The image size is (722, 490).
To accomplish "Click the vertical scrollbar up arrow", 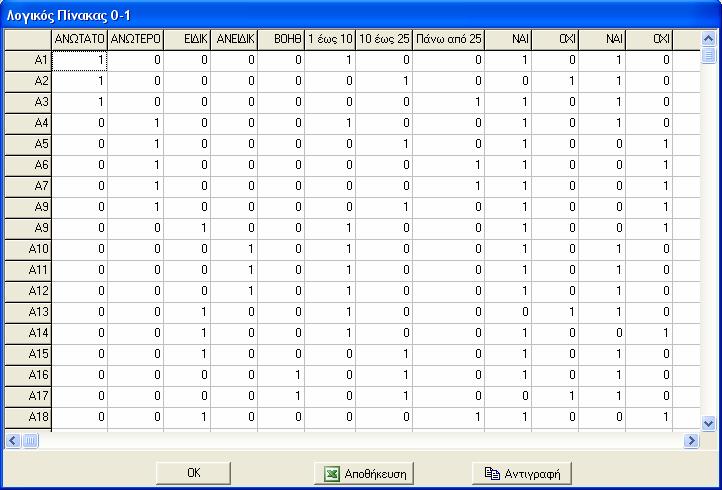I will pos(709,38).
